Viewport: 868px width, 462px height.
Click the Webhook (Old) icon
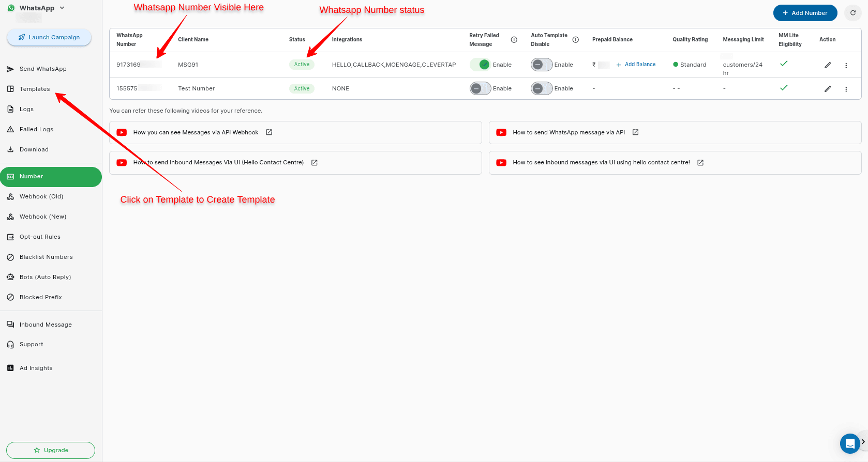(10, 196)
